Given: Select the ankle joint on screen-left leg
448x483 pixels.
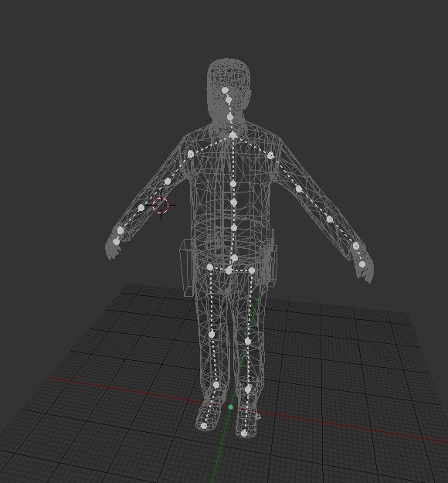Looking at the screenshot, I should tap(216, 385).
